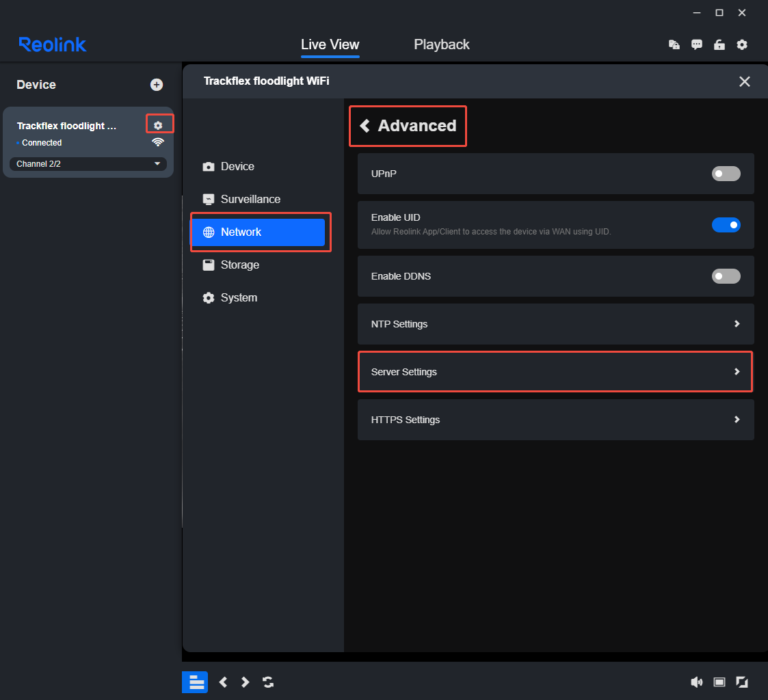
Task: Open app settings gear in top right
Action: point(742,44)
